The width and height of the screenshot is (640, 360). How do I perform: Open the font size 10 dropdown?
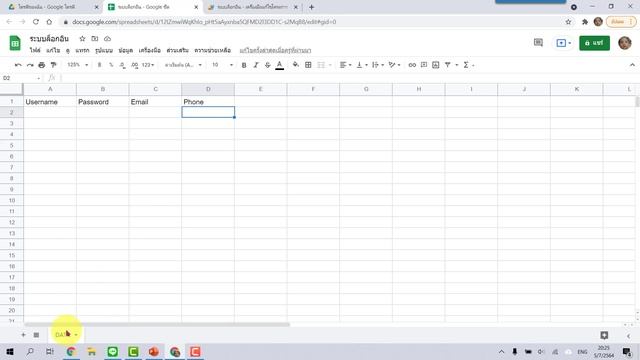[x=222, y=65]
